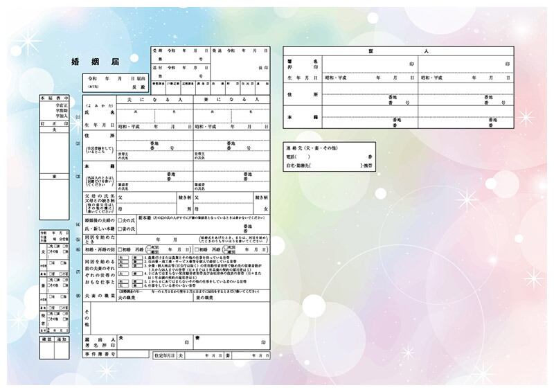
Task: Click wife's 本籍 registered domicile field
Action: [231, 174]
